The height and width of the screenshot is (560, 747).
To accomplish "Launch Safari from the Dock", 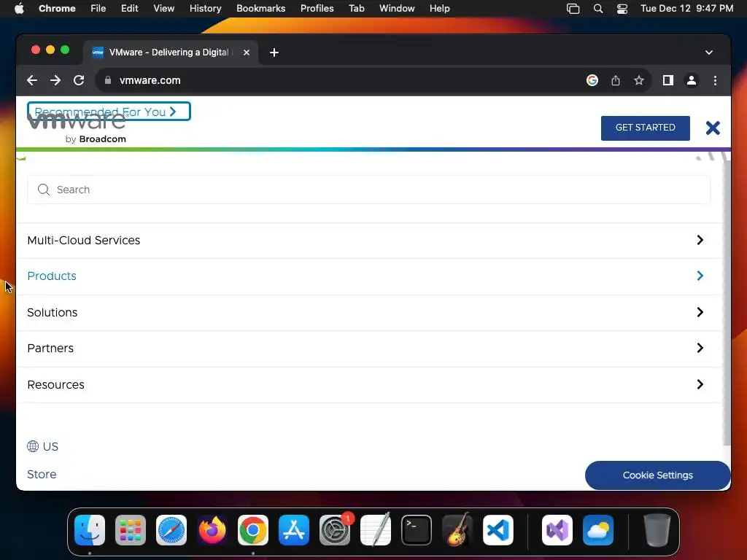I will [171, 530].
